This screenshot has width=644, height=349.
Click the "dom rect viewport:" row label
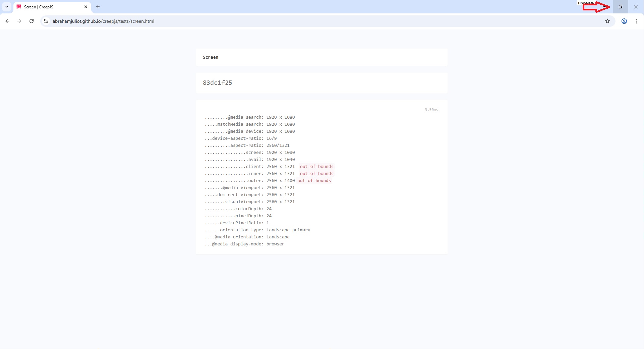[240, 195]
